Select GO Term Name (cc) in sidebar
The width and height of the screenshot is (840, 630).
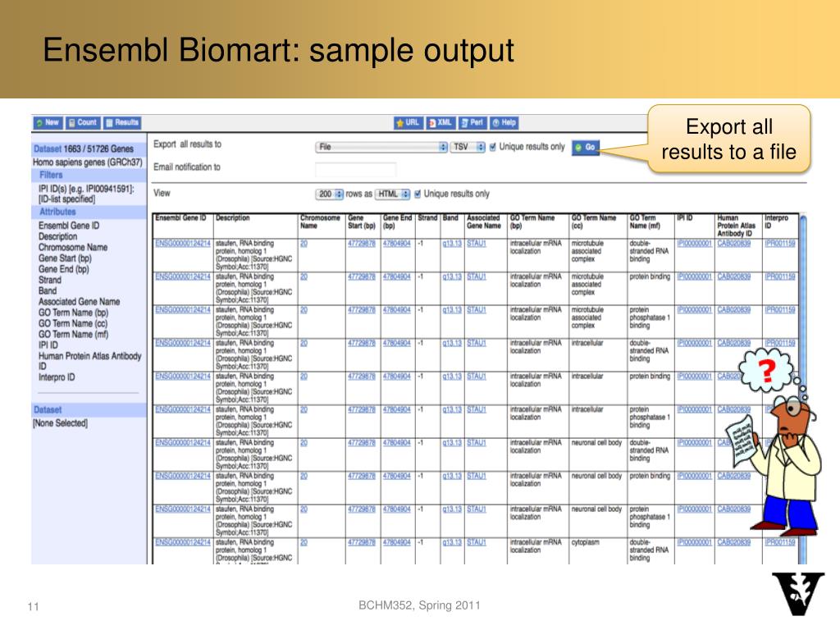coord(73,323)
